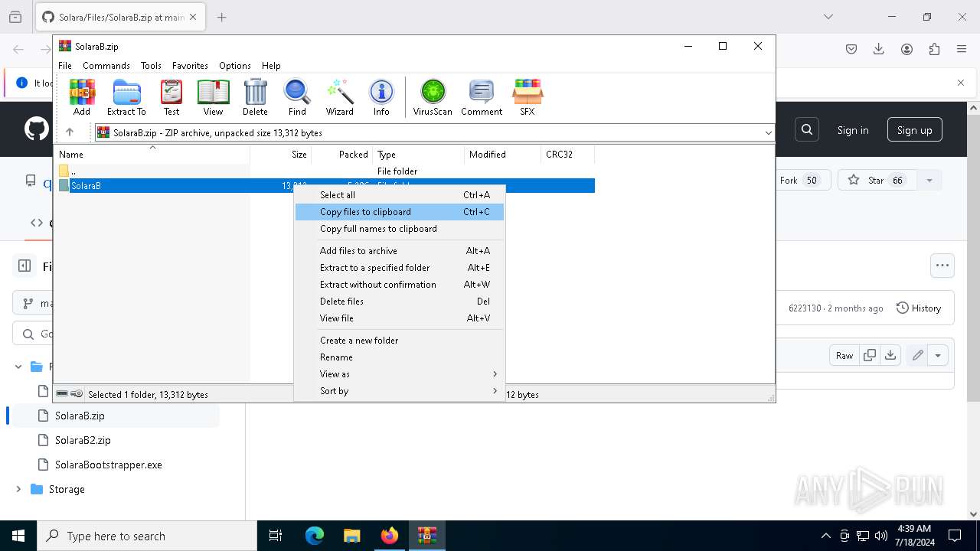Viewport: 980px width, 551px height.
Task: Choose Copy files to clipboard
Action: (x=400, y=212)
